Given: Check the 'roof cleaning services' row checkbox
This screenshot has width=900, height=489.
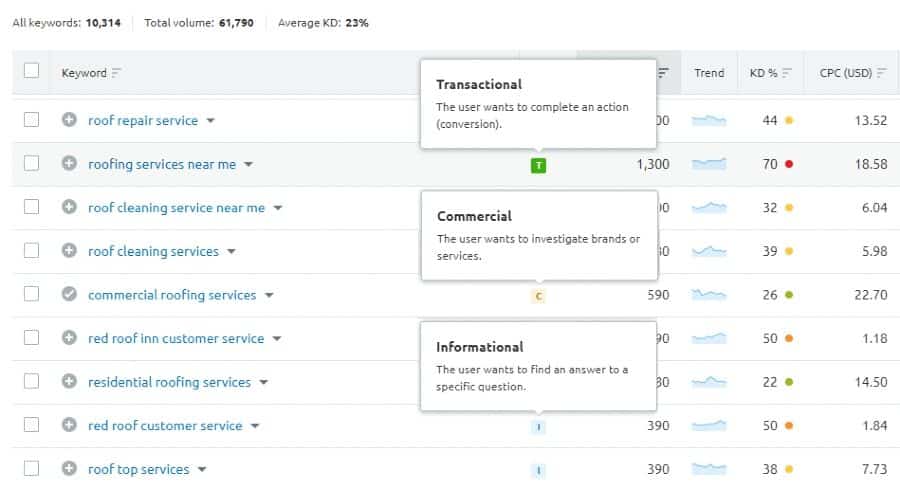Looking at the screenshot, I should click(x=32, y=250).
